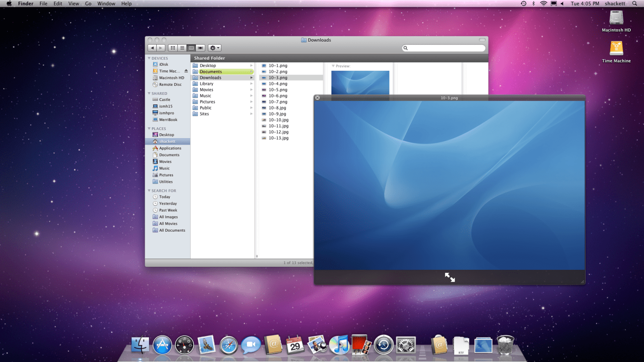Go forward in Finder history
The image size is (644, 362).
coord(161,48)
